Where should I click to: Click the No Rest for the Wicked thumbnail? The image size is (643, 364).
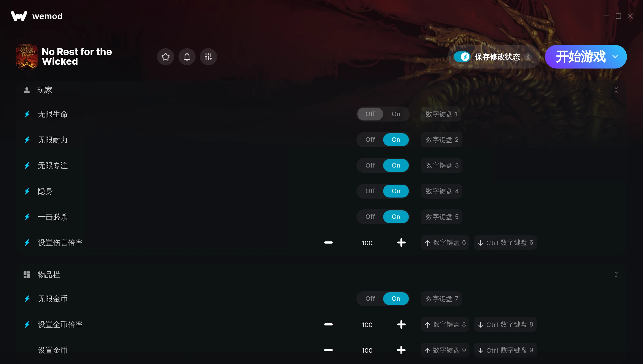point(27,57)
